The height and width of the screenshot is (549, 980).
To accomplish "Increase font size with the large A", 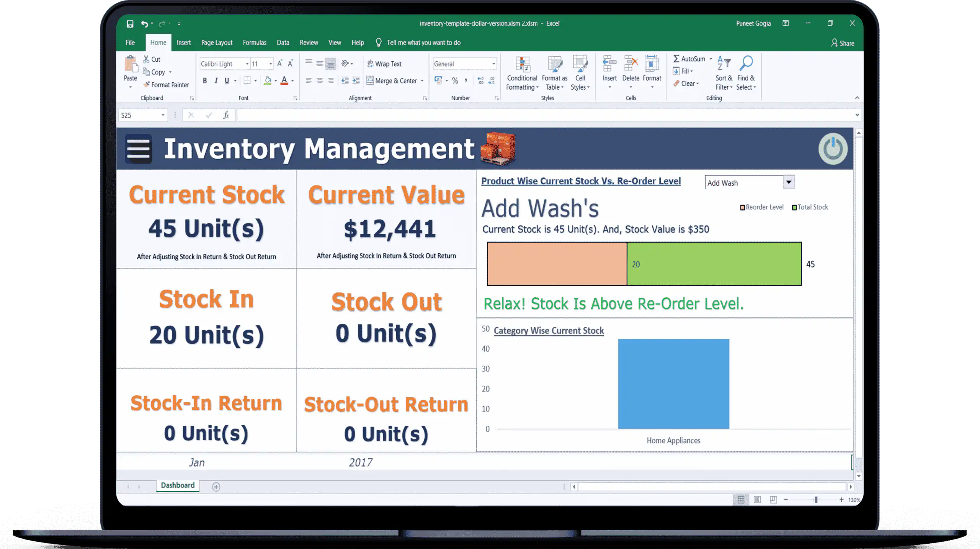I will coord(280,64).
